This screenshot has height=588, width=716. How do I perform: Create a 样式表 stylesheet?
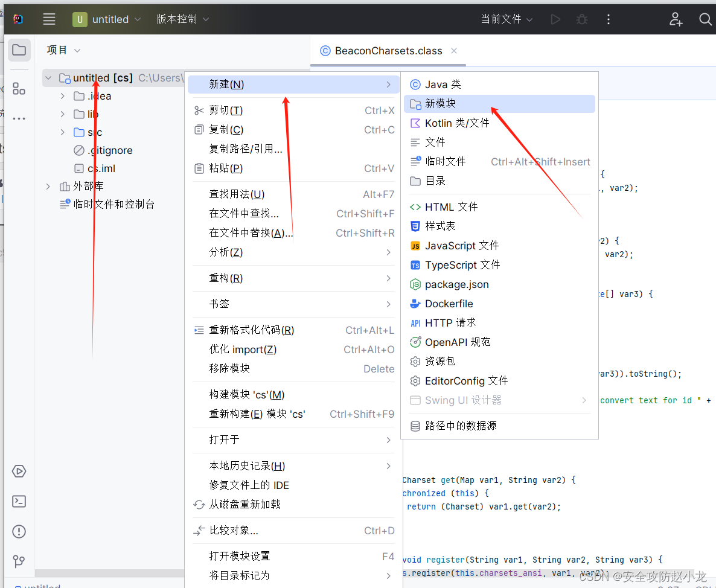tap(499, 226)
